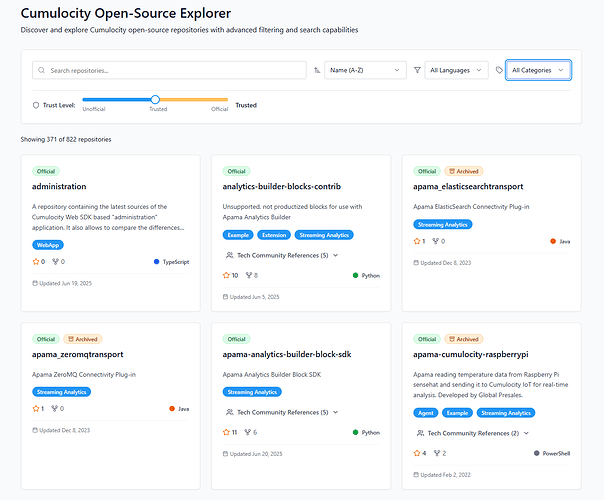Click the WebApp tag on administration

pos(46,244)
